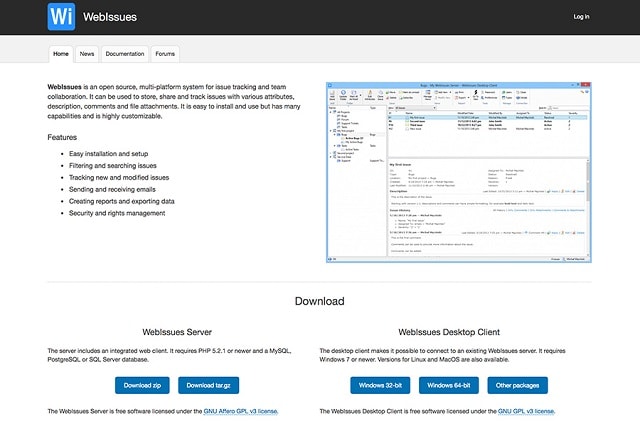The height and width of the screenshot is (426, 640).
Task: Click 'Creating reports and exporting data' item
Action: 122,201
